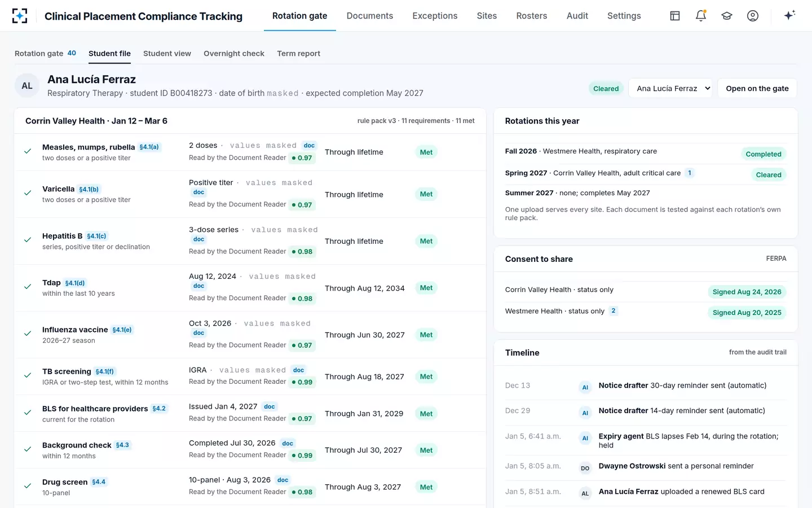Click the Open on the gate button
Screen dimensions: 812x508
[x=757, y=88]
